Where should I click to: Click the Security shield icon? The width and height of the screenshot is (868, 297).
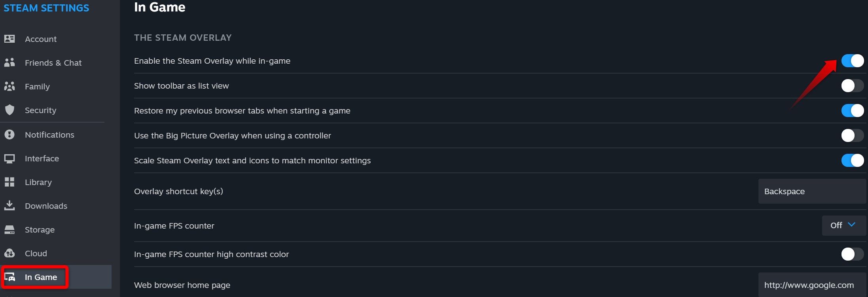click(10, 110)
